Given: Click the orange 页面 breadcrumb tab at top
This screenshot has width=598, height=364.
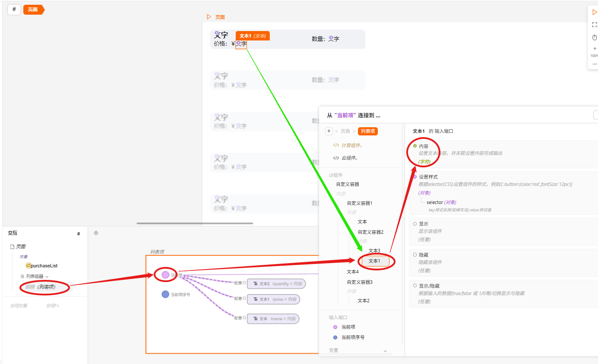Looking at the screenshot, I should pyautogui.click(x=33, y=9).
